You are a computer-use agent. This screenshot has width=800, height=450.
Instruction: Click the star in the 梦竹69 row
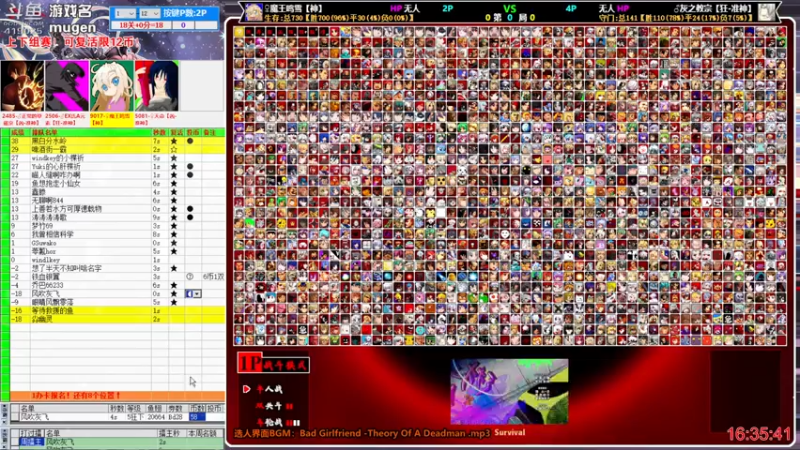(x=174, y=226)
